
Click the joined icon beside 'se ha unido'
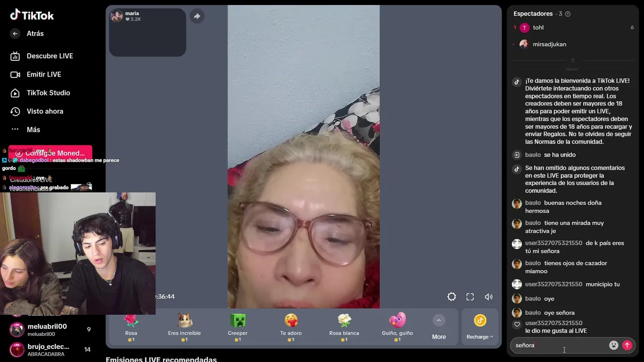pos(517,155)
